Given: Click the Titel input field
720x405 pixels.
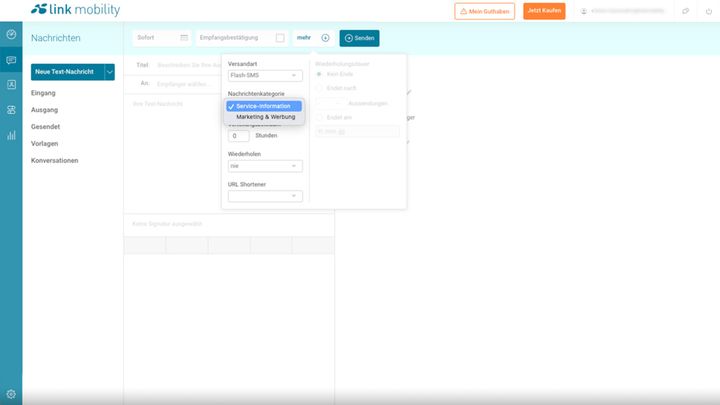Looking at the screenshot, I should 188,65.
